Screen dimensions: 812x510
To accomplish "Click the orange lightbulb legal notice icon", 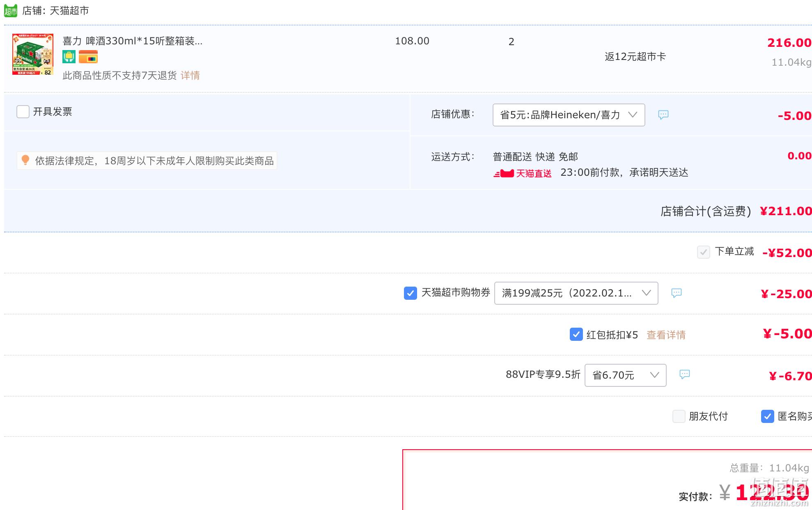I will pos(25,160).
